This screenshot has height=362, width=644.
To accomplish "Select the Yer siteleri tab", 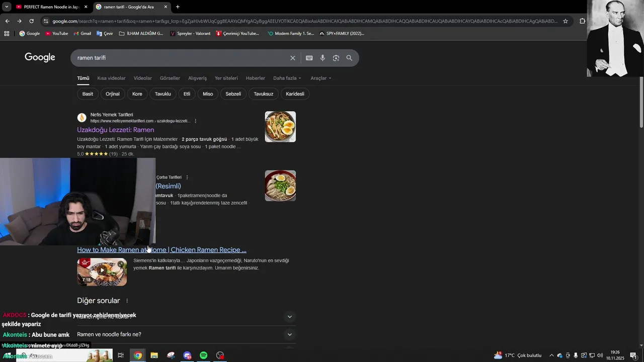I will click(226, 78).
